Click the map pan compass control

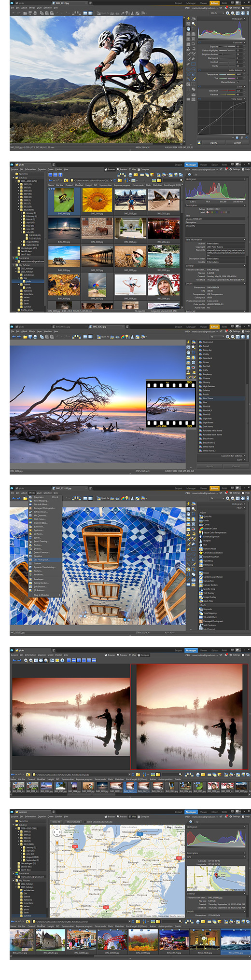(x=57, y=832)
